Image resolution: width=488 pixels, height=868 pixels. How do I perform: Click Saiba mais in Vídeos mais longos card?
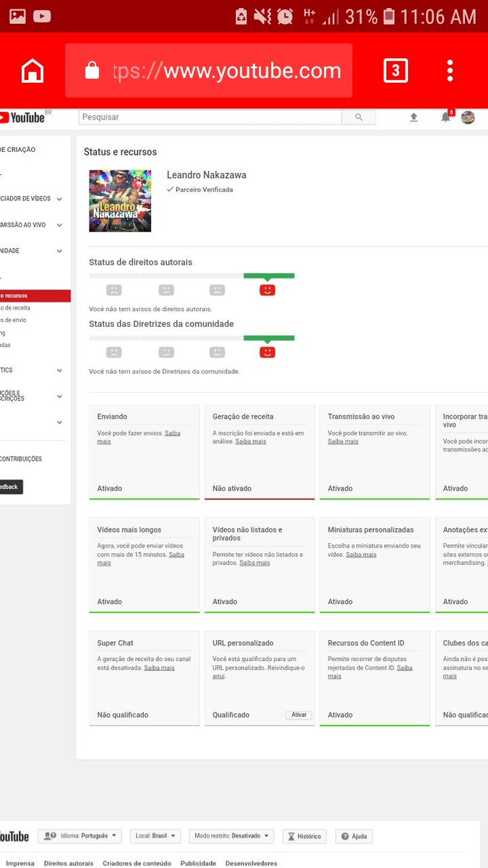coord(176,555)
